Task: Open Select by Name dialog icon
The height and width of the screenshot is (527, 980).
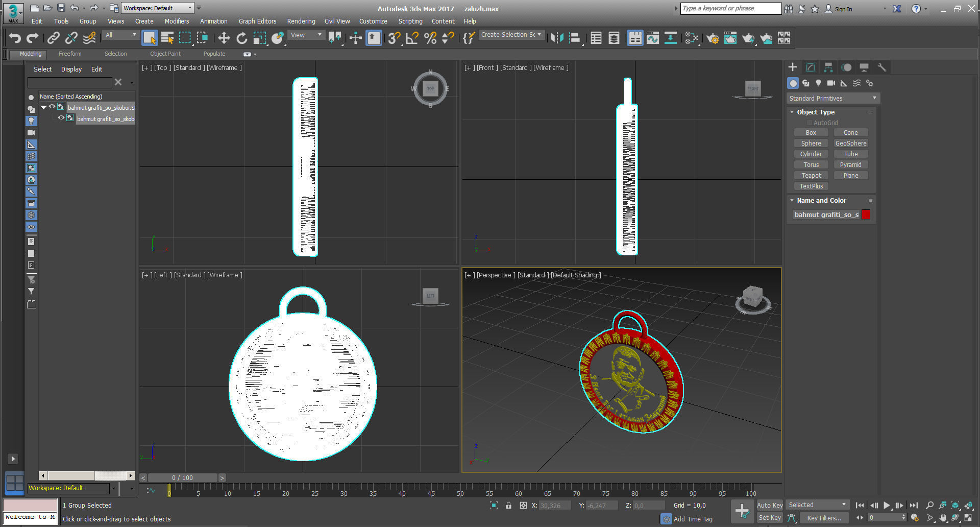Action: [167, 38]
